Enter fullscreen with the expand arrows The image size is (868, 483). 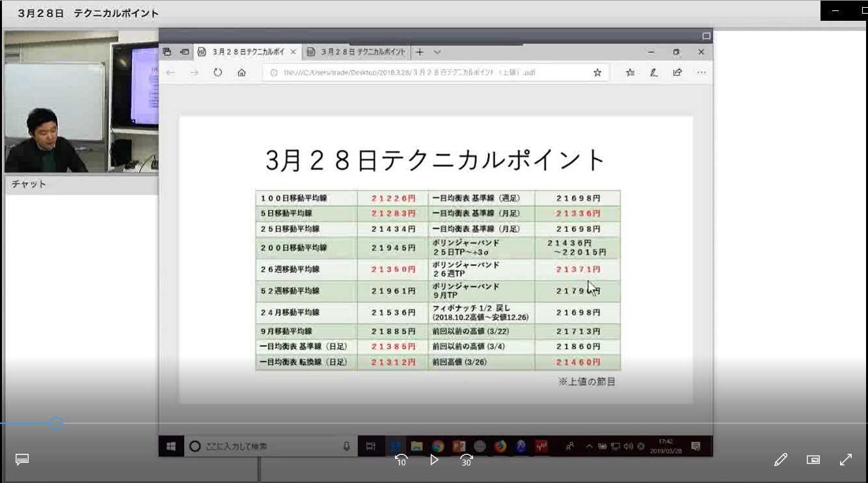point(846,460)
